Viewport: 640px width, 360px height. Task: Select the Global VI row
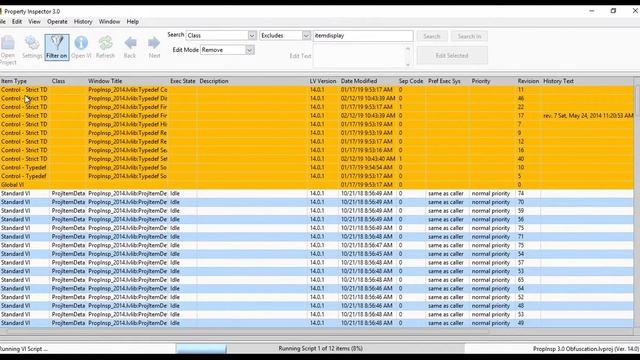click(317, 185)
